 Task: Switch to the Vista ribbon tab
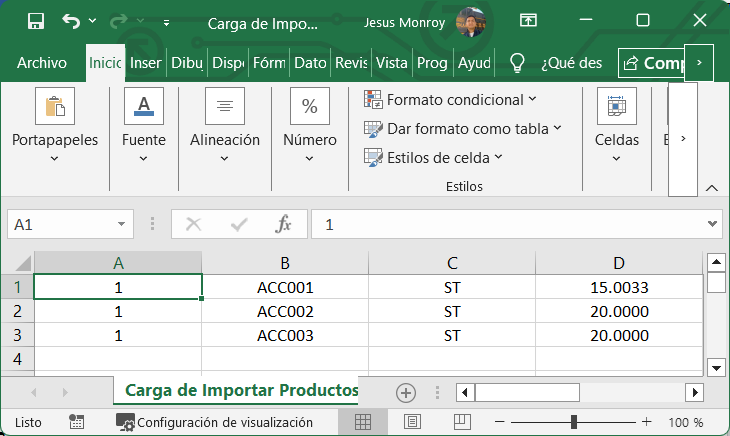pos(391,63)
